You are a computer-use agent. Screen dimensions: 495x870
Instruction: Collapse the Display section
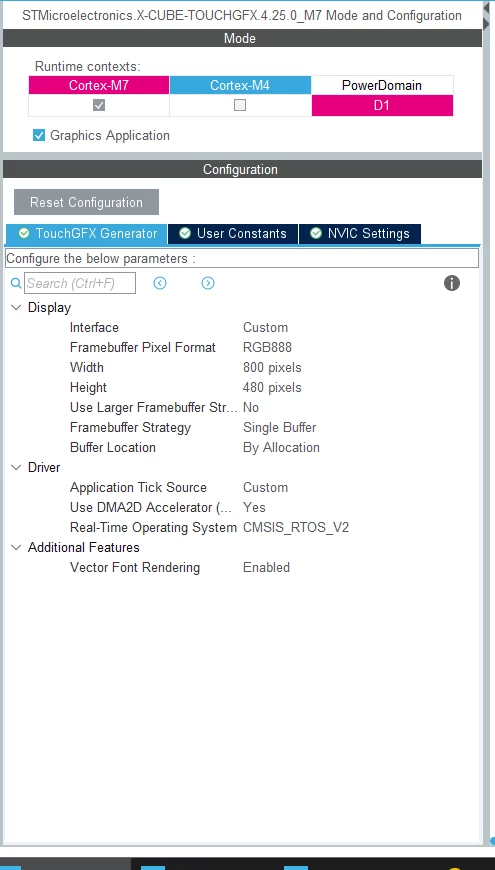pos(16,307)
